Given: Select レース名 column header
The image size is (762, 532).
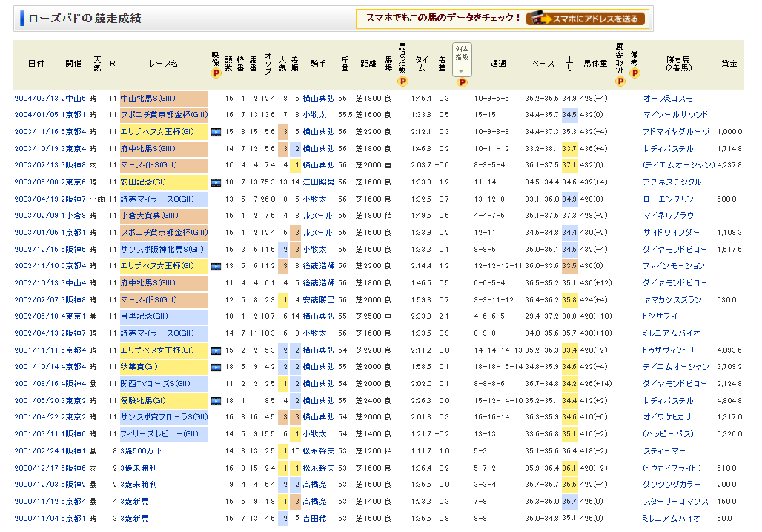Looking at the screenshot, I should point(163,64).
